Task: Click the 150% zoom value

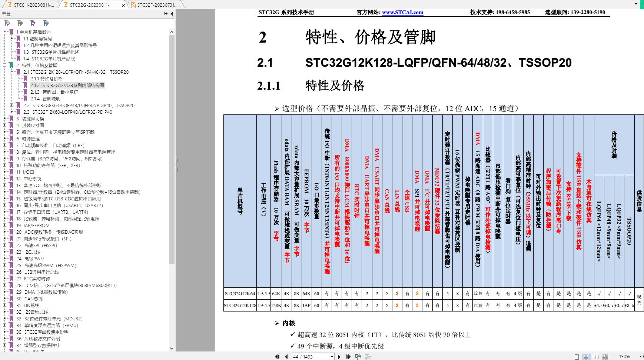Action: tap(625, 357)
